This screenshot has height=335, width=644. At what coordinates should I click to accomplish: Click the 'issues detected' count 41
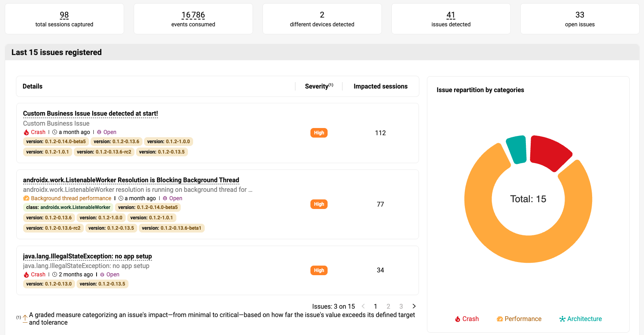(451, 15)
